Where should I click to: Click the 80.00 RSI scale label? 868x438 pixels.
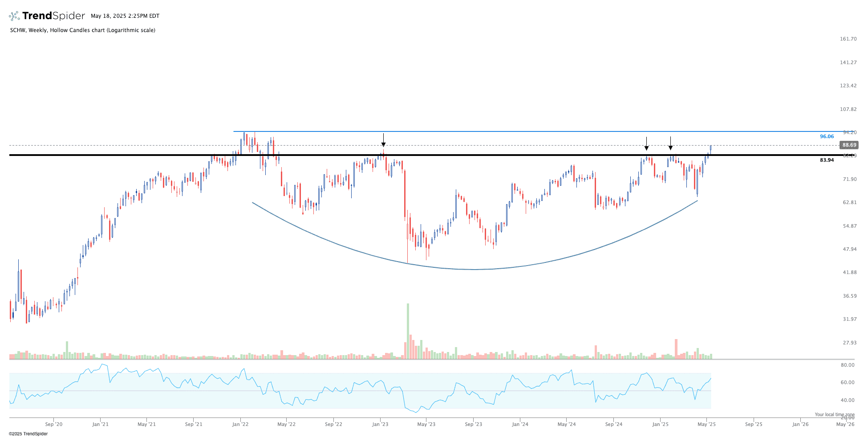click(848, 365)
